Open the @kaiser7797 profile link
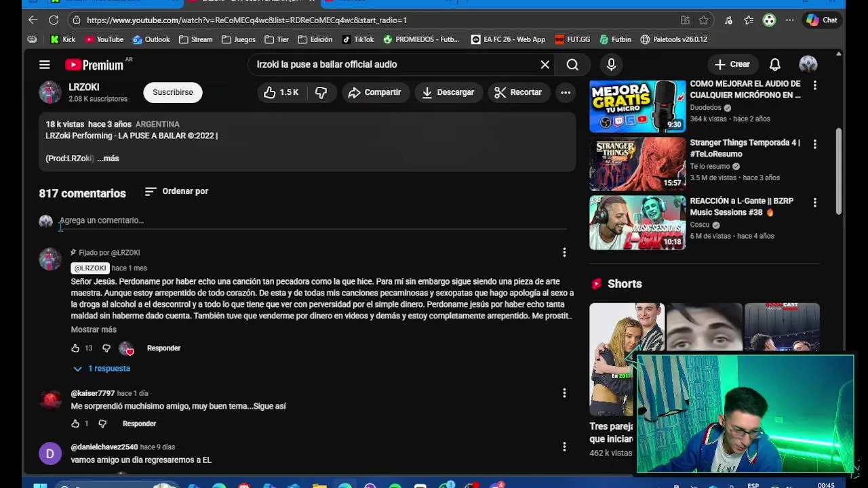This screenshot has height=488, width=868. 93,393
